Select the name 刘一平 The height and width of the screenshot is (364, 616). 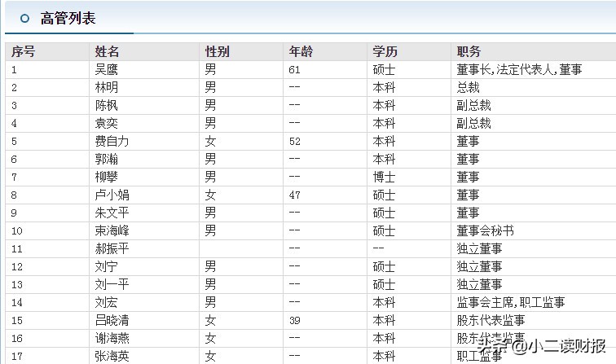click(x=112, y=284)
